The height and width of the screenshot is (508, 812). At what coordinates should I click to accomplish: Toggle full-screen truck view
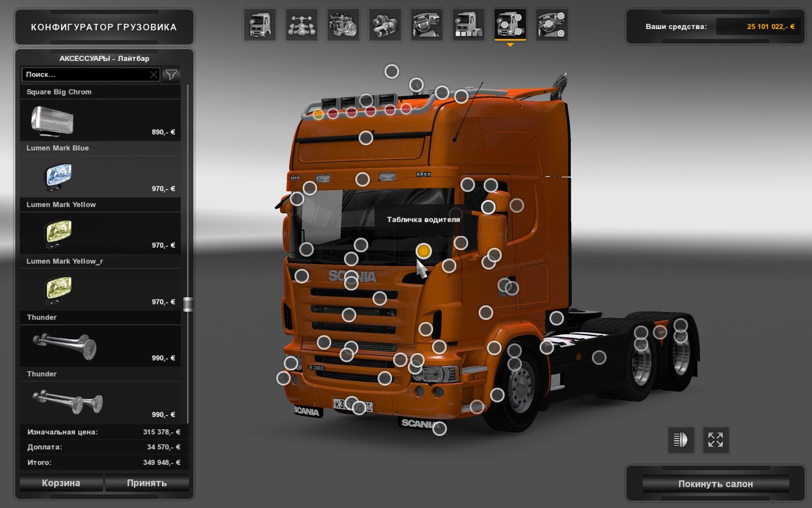coord(715,440)
